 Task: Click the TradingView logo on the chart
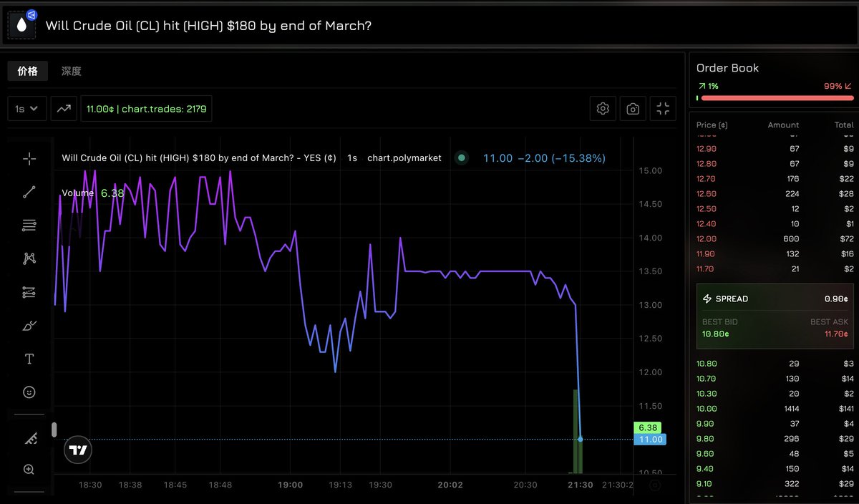(77, 450)
